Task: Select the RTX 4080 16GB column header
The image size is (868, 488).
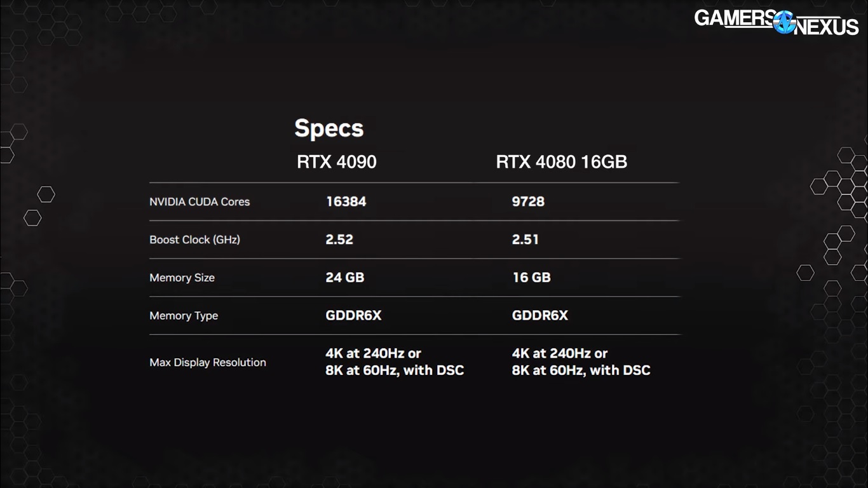Action: click(x=561, y=162)
